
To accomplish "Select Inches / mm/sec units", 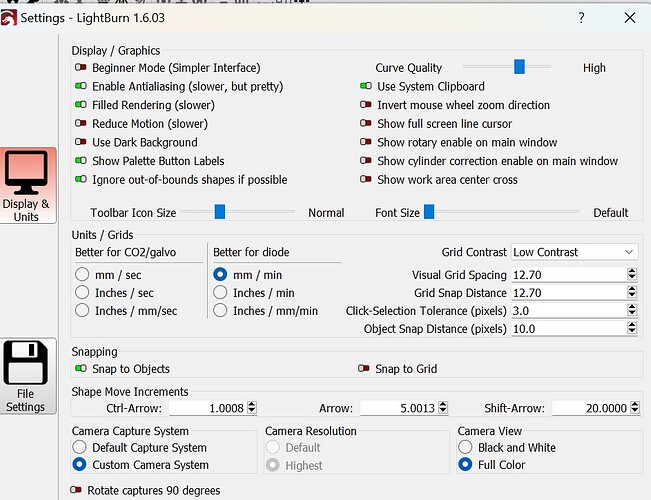I will (x=82, y=310).
